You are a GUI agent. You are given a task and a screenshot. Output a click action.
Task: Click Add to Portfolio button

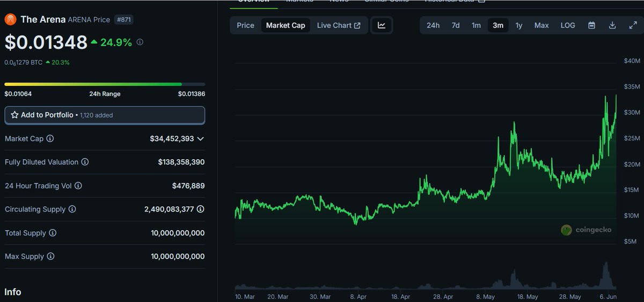click(x=105, y=115)
